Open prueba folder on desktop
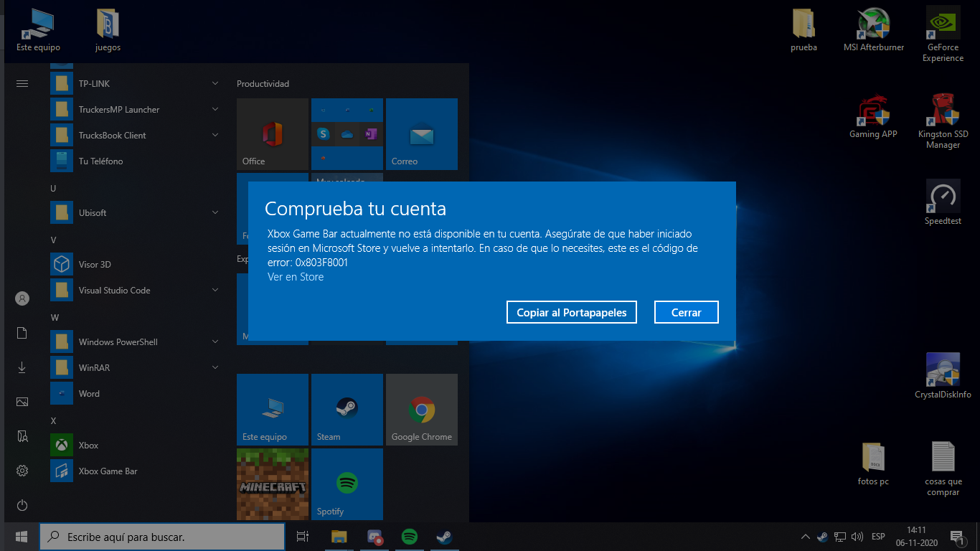The image size is (980, 551). tap(804, 30)
